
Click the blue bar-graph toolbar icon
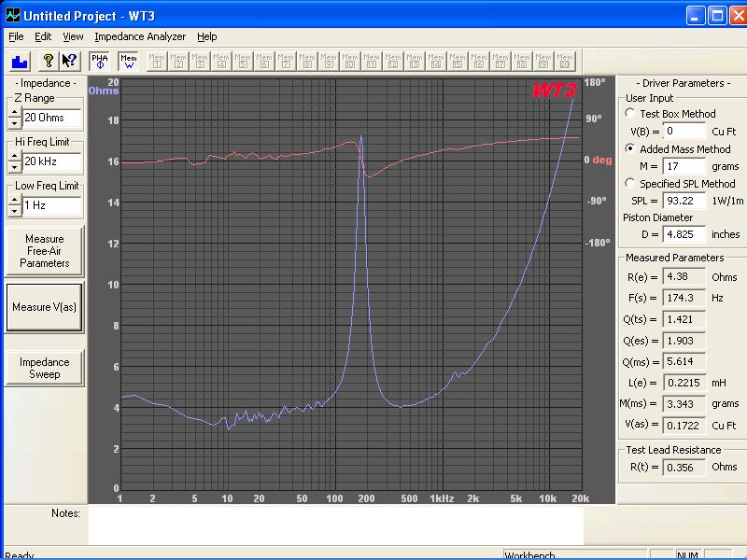[20, 62]
